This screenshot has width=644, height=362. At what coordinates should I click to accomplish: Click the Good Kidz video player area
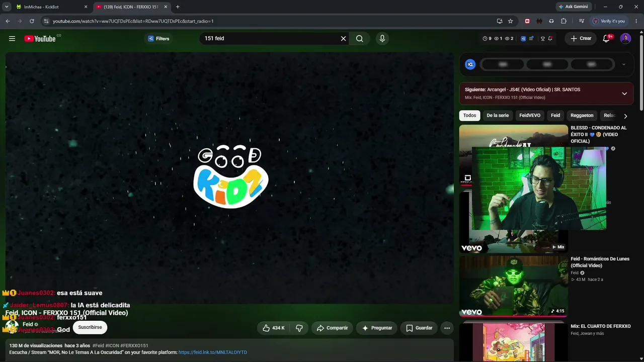tap(229, 177)
